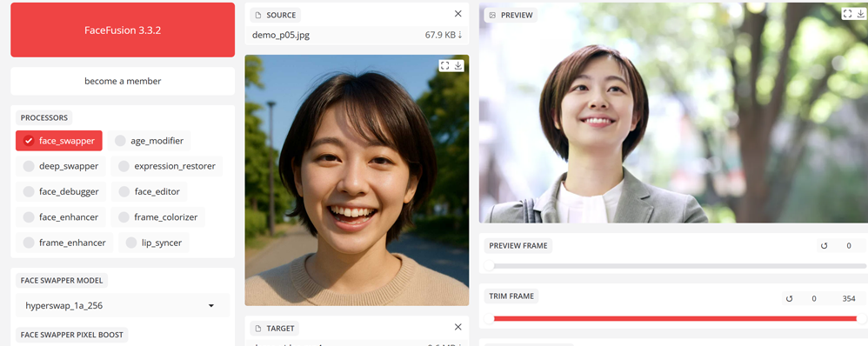Viewport: 868px width, 346px height.
Task: Enable the age_modifier processor
Action: click(x=149, y=141)
